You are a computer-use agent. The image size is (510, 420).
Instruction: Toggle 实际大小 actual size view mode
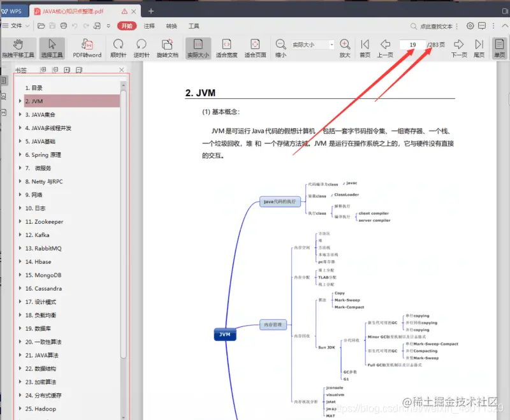(198, 46)
